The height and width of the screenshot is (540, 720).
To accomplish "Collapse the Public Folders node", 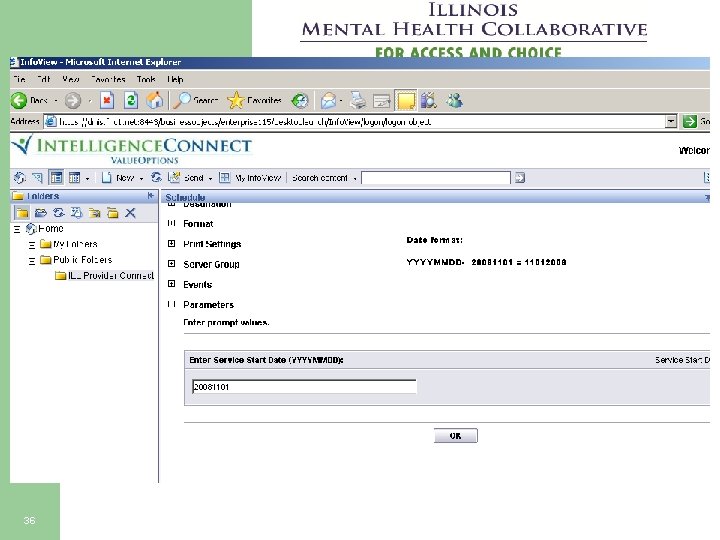I will [x=32, y=261].
